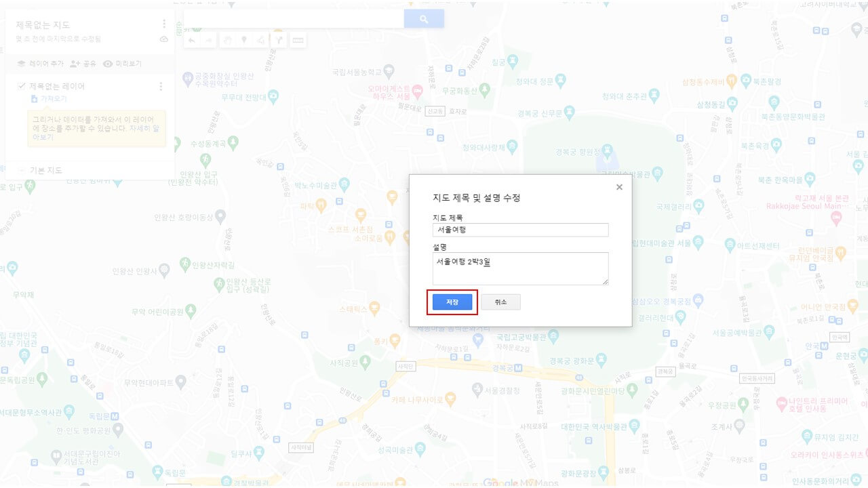This screenshot has width=868, height=488.
Task: Click the undo arrow tool
Action: click(x=192, y=41)
